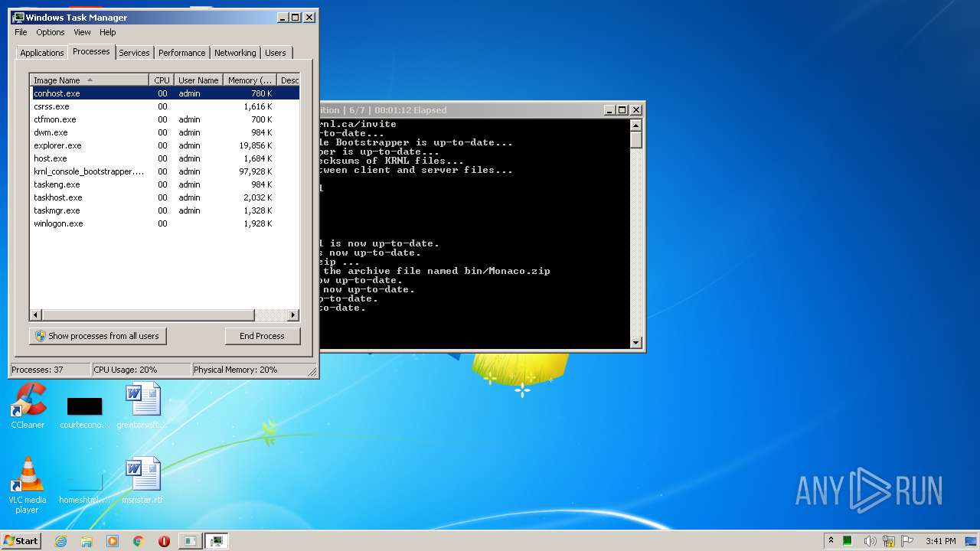Launch Internet Explorer from taskbar

61,540
